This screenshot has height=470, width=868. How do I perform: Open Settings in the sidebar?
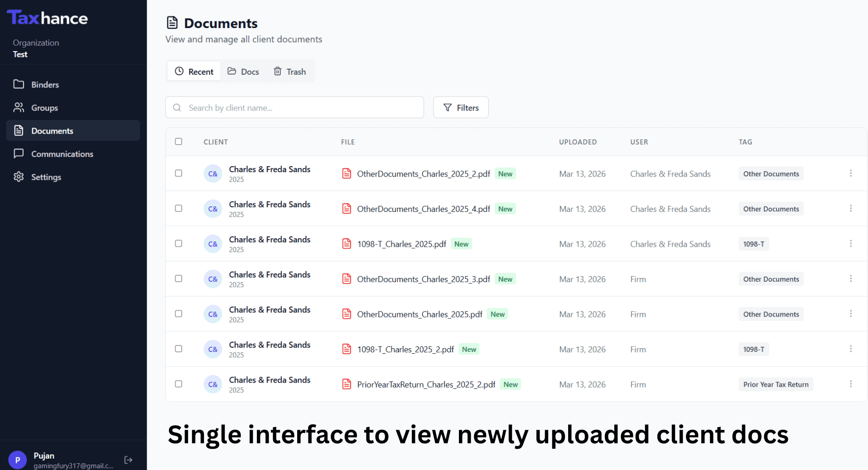coord(72,177)
